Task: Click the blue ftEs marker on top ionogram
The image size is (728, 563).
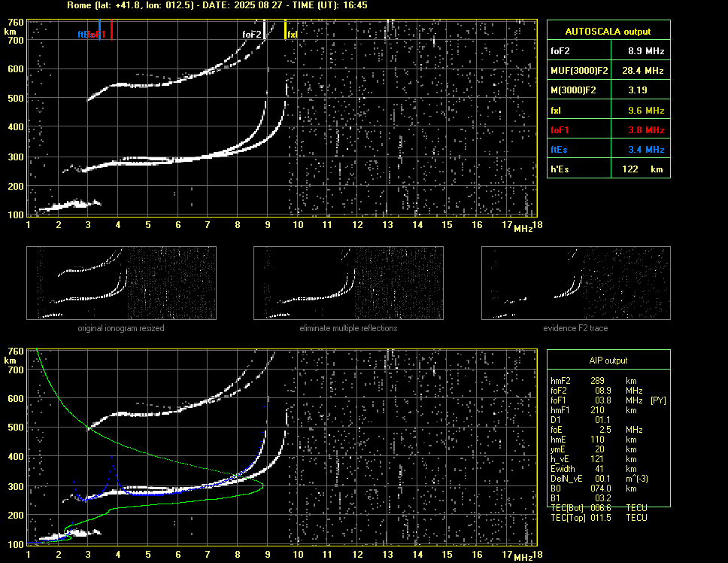Action: 99,29
